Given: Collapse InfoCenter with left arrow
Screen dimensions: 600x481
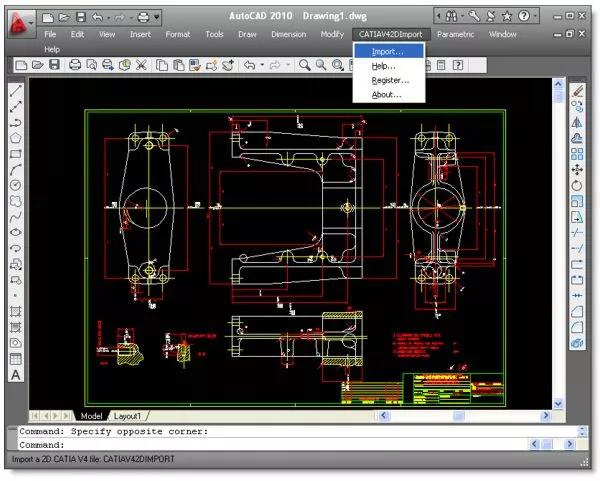Looking at the screenshot, I should [x=439, y=16].
